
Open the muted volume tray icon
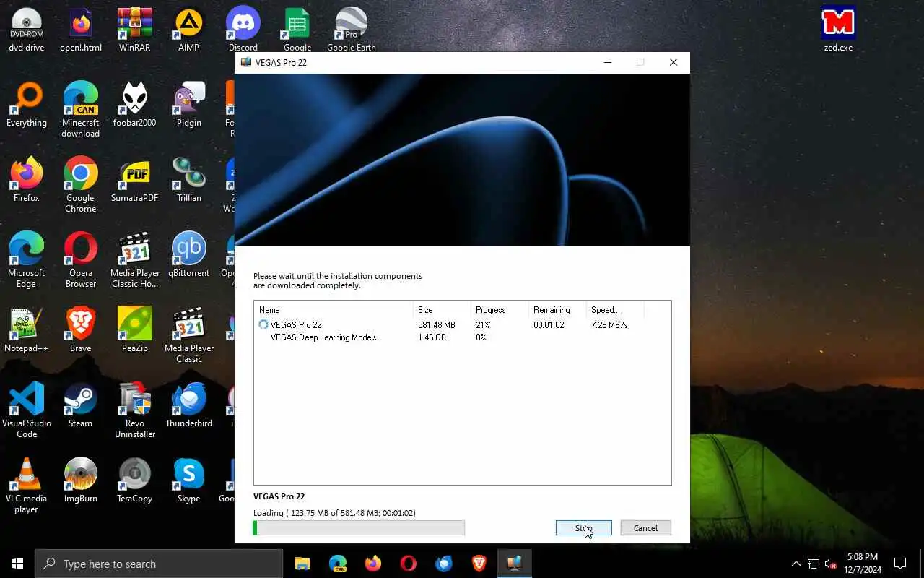[x=830, y=564]
